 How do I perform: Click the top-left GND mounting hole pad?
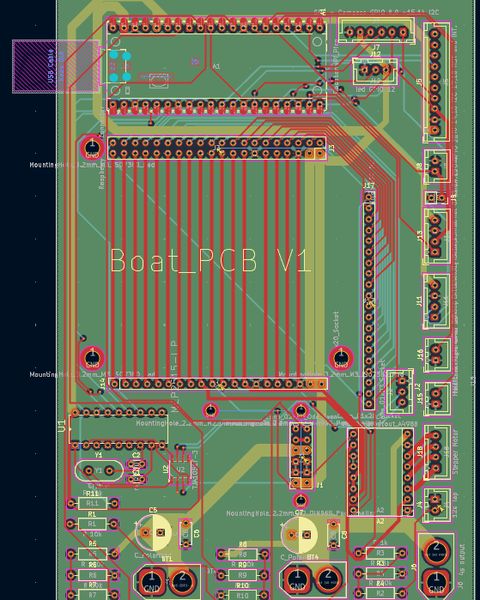(x=92, y=147)
